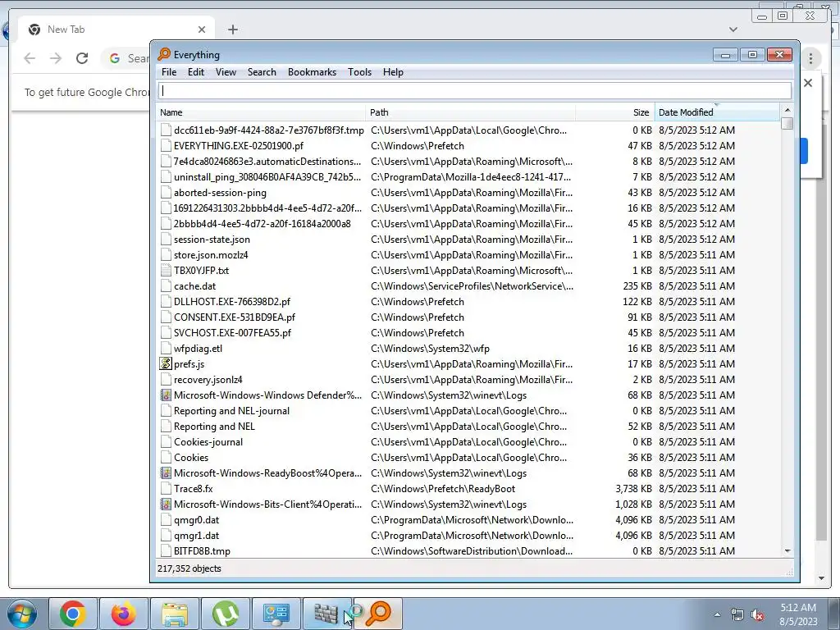Open the Bookmarks menu

click(312, 72)
